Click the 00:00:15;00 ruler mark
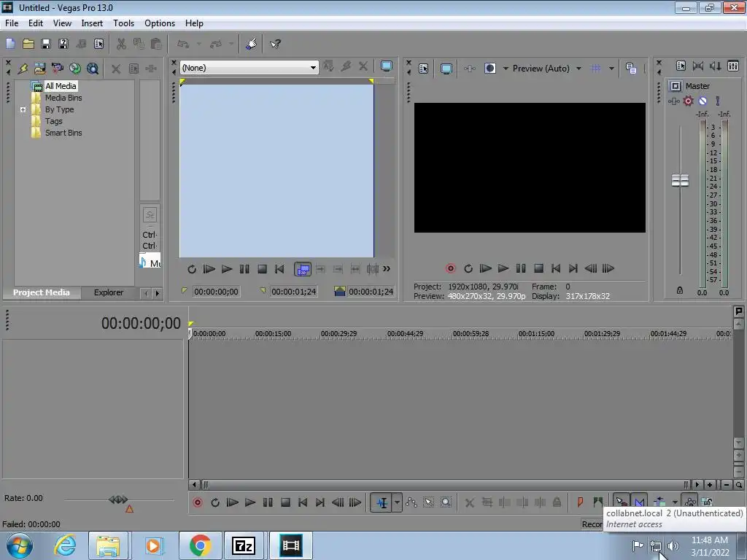 [273, 334]
